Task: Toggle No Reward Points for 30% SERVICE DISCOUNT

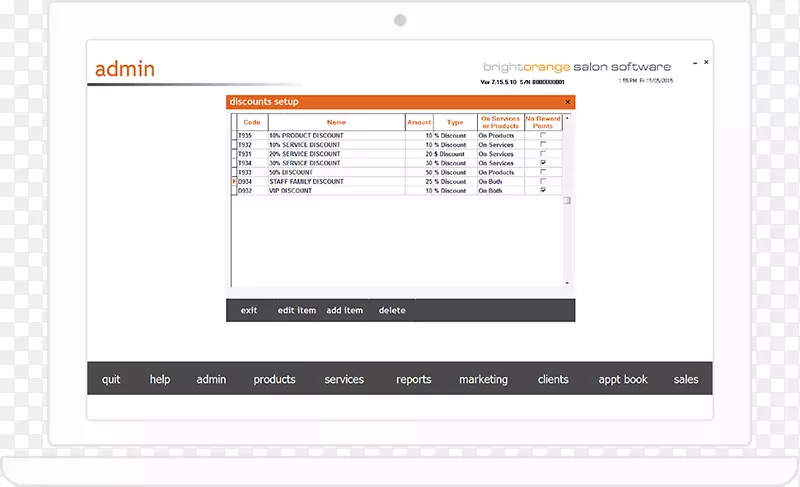Action: 543,163
